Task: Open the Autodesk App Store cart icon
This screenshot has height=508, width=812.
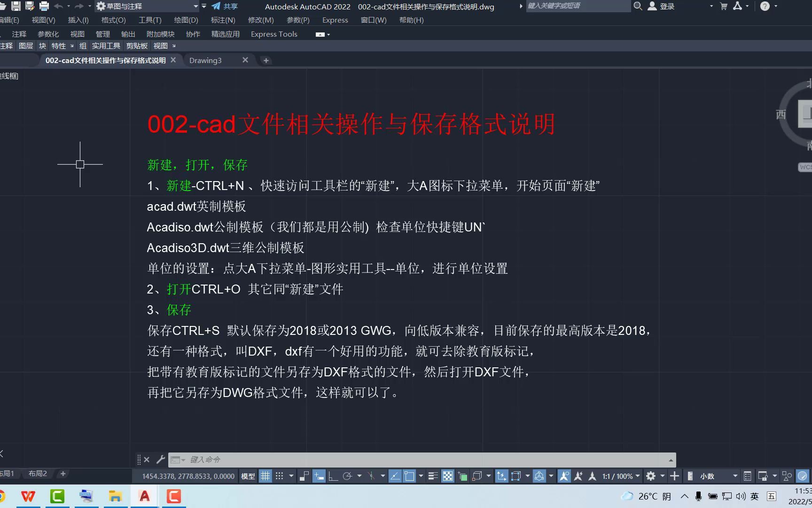Action: pos(724,6)
